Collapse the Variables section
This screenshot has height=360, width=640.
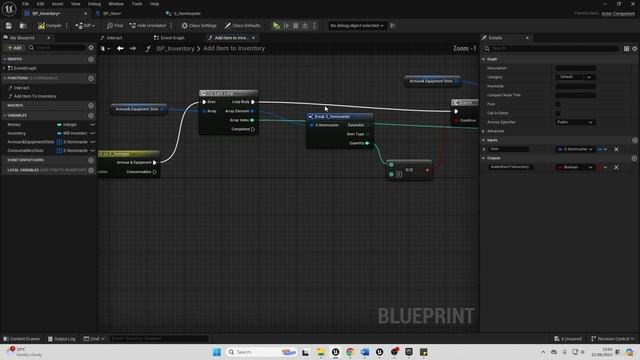point(4,116)
